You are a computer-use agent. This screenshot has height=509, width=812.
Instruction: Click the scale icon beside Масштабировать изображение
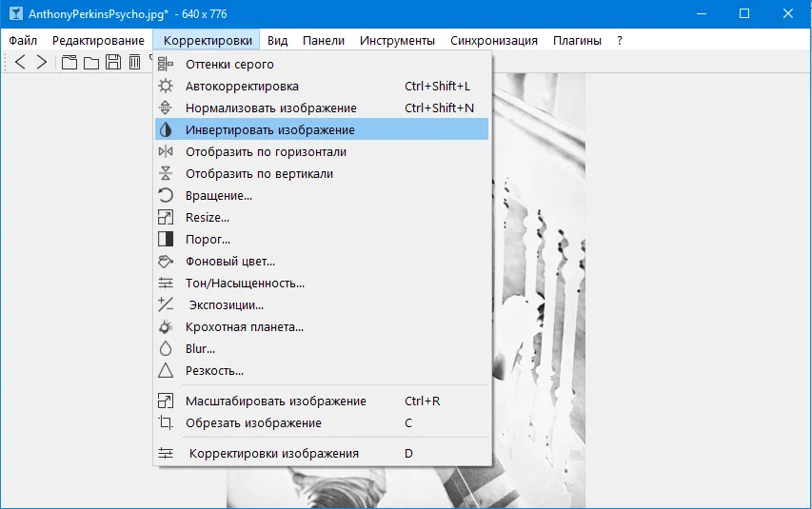166,401
